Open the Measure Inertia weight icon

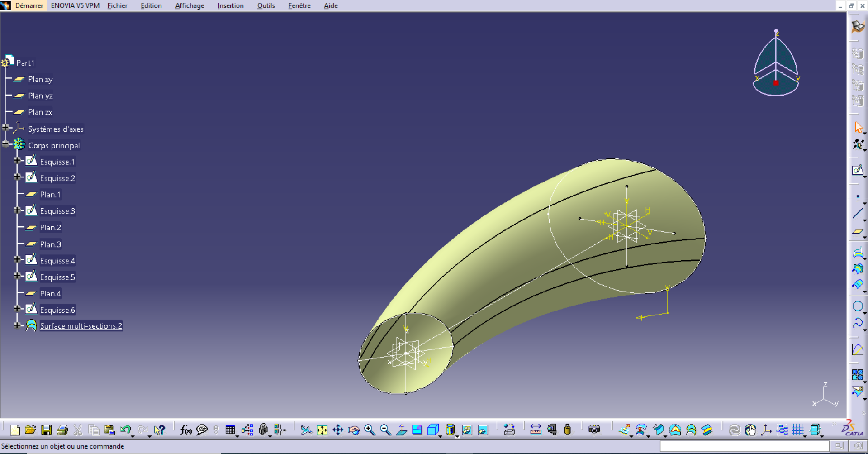567,430
